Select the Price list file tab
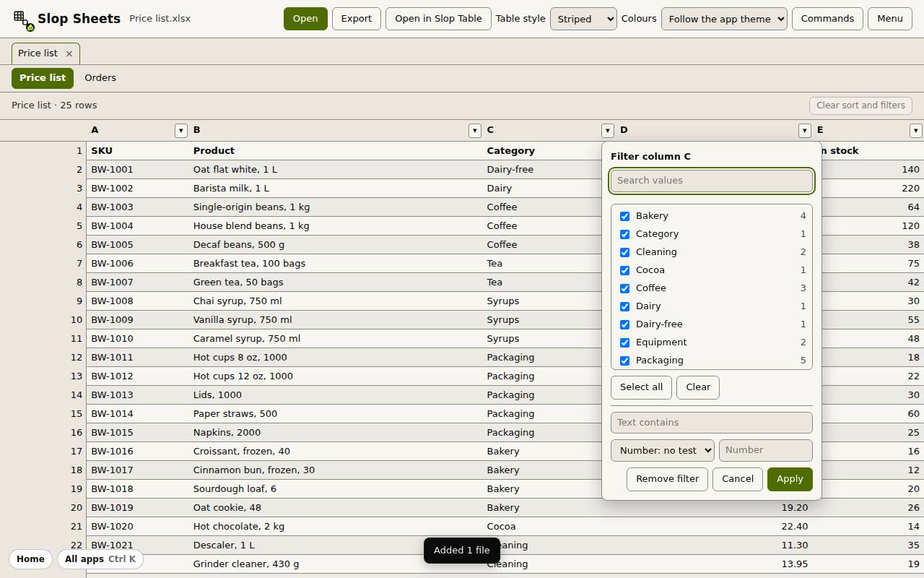Screen dimensions: 924x578 38,53
